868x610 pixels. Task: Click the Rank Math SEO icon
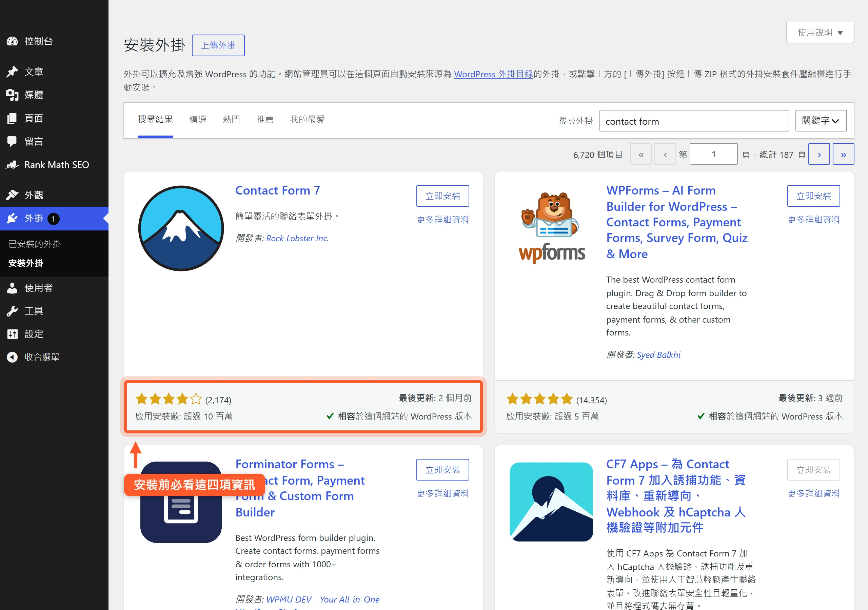12,165
